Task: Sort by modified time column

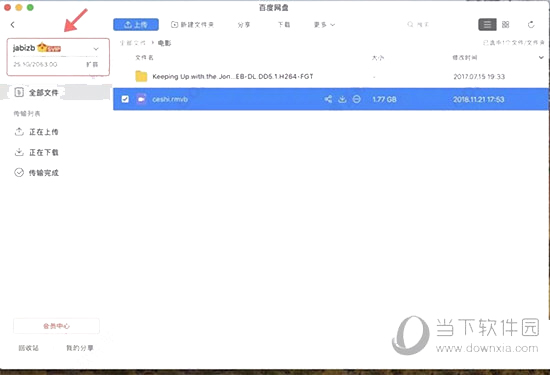Action: pos(465,58)
